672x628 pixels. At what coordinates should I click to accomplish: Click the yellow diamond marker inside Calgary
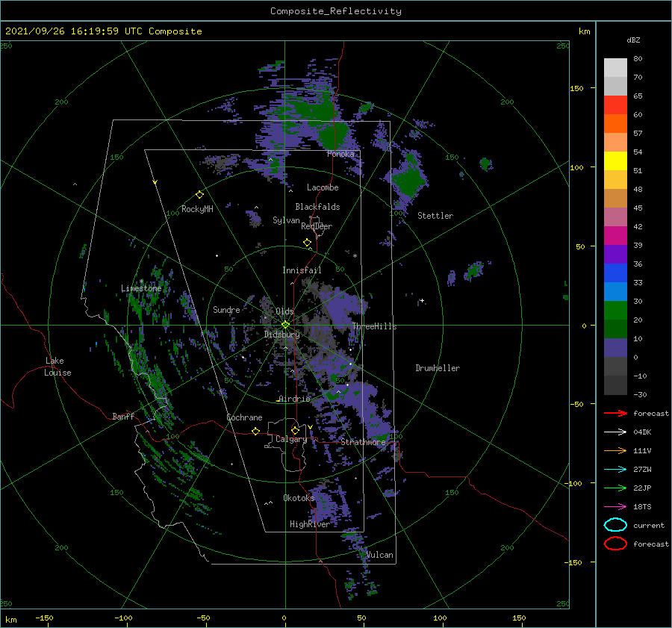pos(295,430)
